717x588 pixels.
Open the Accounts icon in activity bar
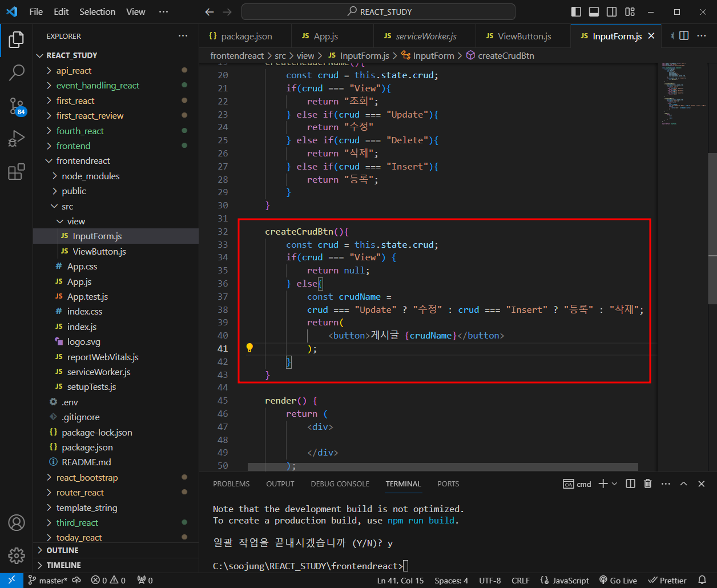(17, 522)
